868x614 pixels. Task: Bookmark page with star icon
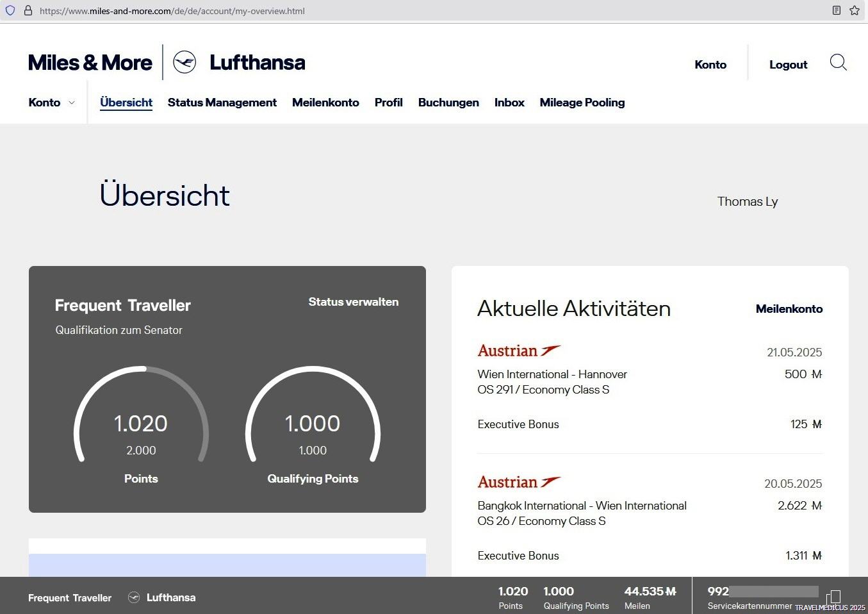(x=855, y=10)
